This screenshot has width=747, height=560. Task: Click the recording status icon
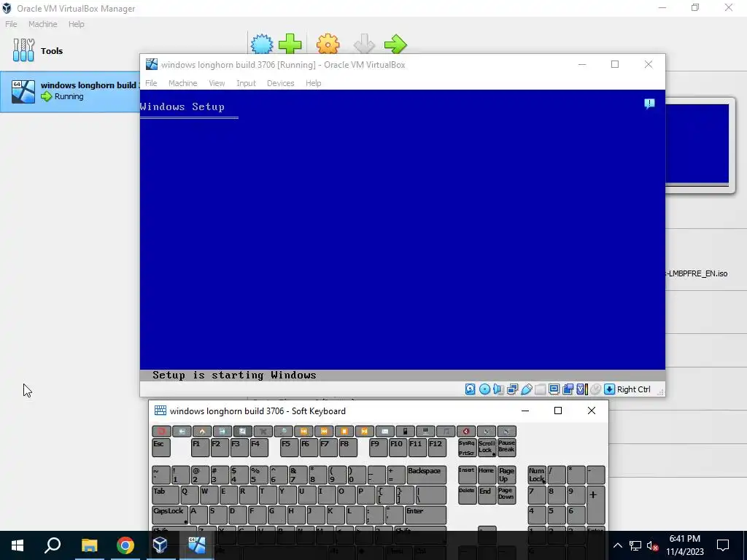click(568, 389)
